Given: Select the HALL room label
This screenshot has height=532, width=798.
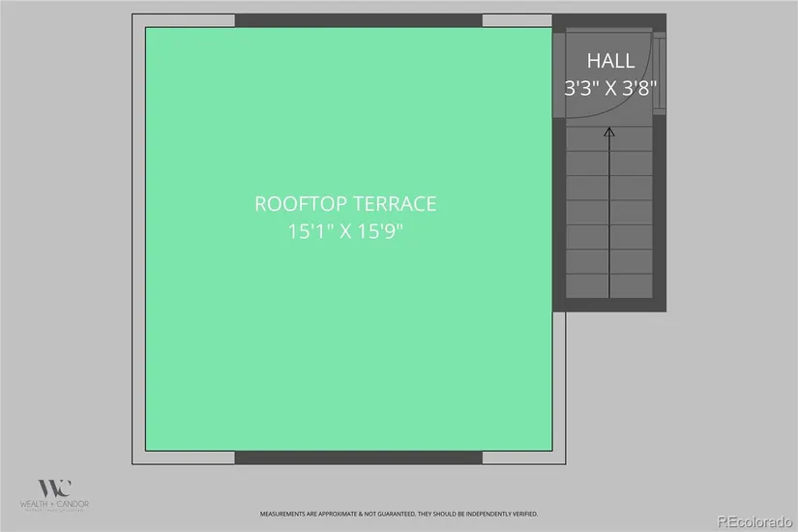Looking at the screenshot, I should 610,61.
